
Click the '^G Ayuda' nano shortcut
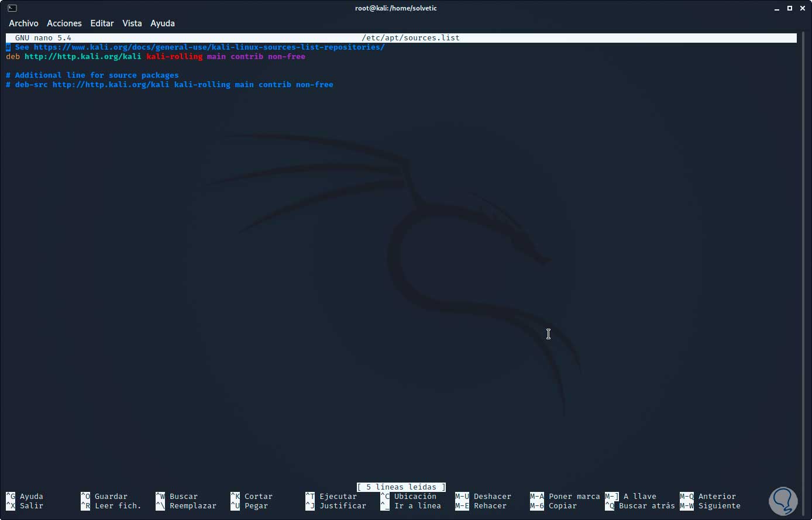click(25, 497)
